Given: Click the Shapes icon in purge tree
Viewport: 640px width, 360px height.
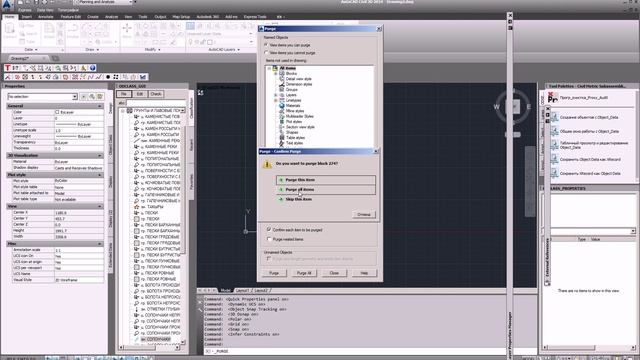Looking at the screenshot, I should pos(282,132).
